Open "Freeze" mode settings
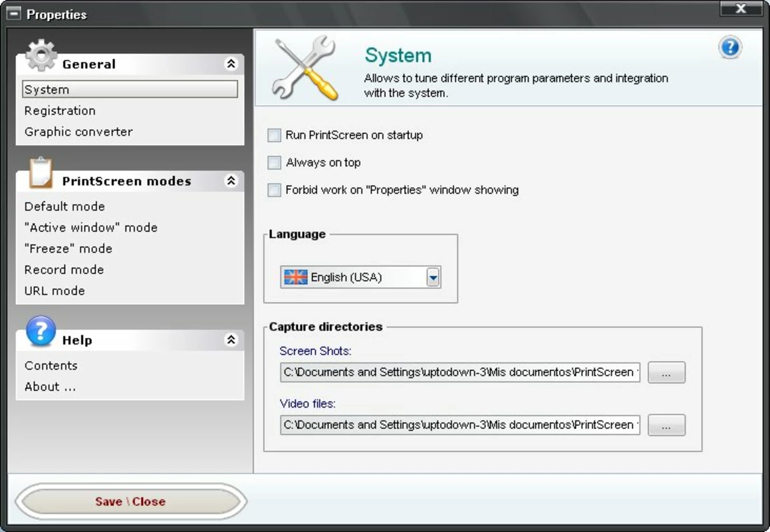Image resolution: width=770 pixels, height=532 pixels. click(68, 249)
